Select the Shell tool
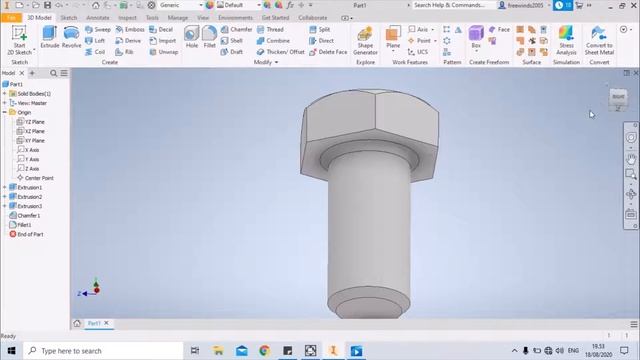640x360 pixels. click(232, 40)
